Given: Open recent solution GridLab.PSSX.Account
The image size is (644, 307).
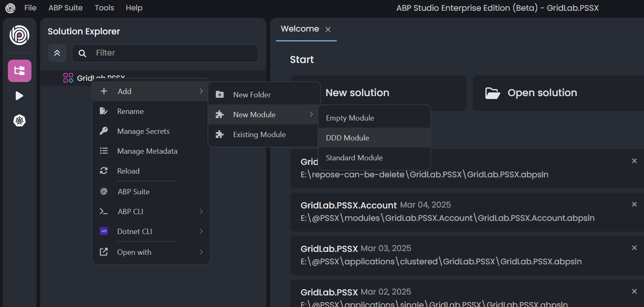Looking at the screenshot, I should pos(467,212).
